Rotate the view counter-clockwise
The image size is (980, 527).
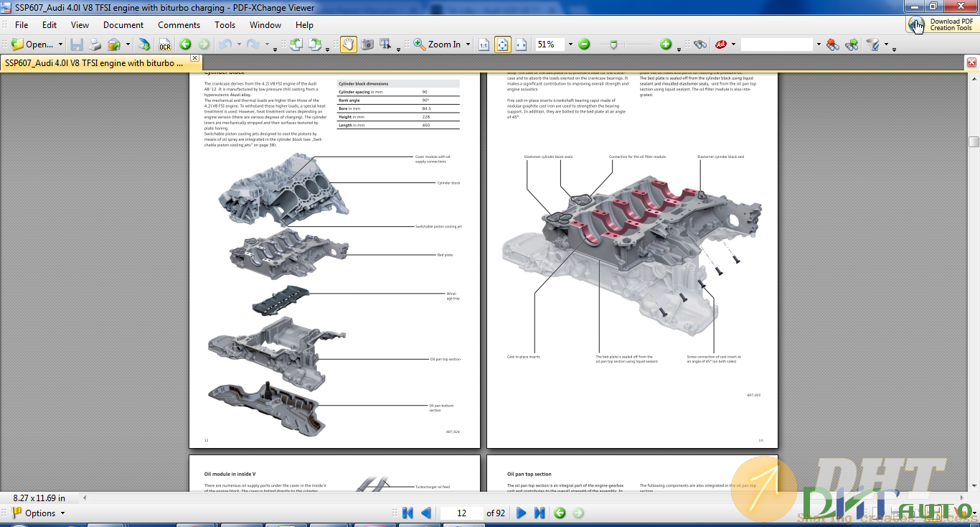(x=296, y=45)
